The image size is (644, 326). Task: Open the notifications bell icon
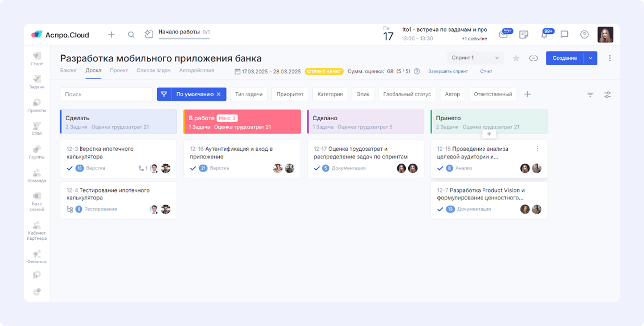pyautogui.click(x=544, y=34)
